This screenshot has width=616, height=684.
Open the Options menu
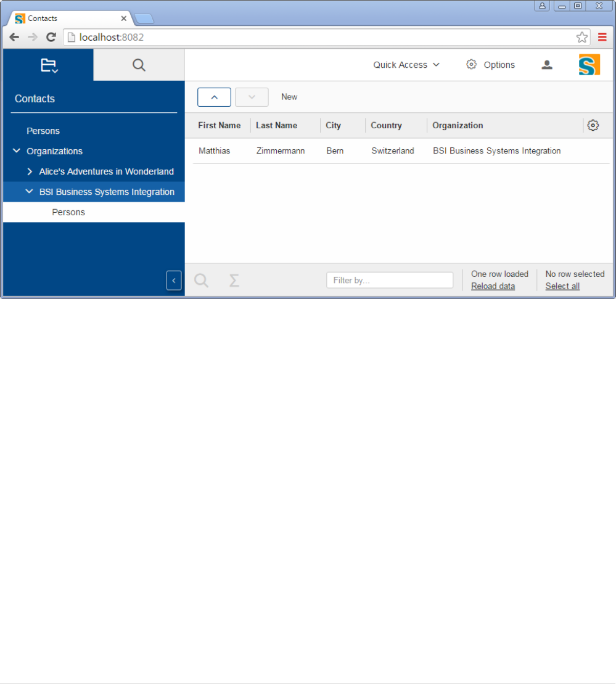pyautogui.click(x=490, y=65)
